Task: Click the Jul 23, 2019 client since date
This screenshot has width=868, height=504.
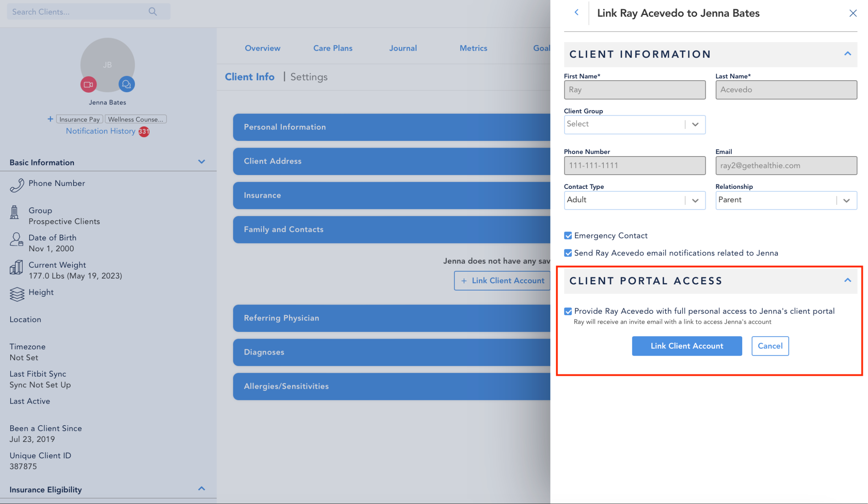Action: 32,439
